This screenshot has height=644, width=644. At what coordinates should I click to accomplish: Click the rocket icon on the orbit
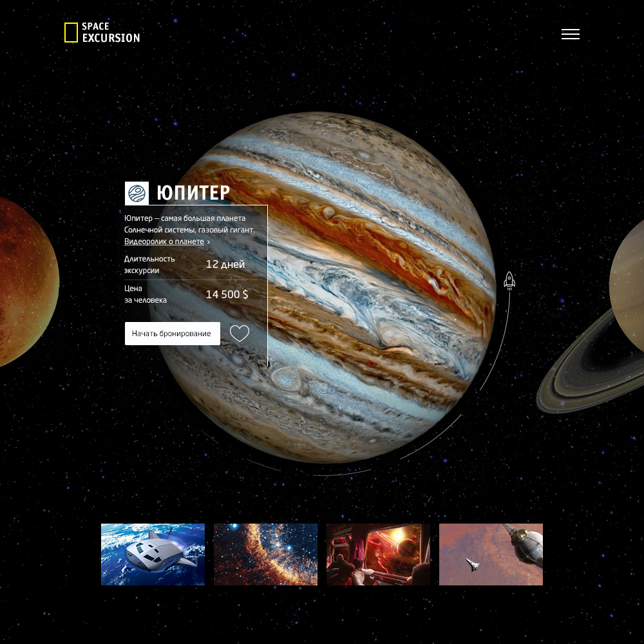tap(509, 280)
